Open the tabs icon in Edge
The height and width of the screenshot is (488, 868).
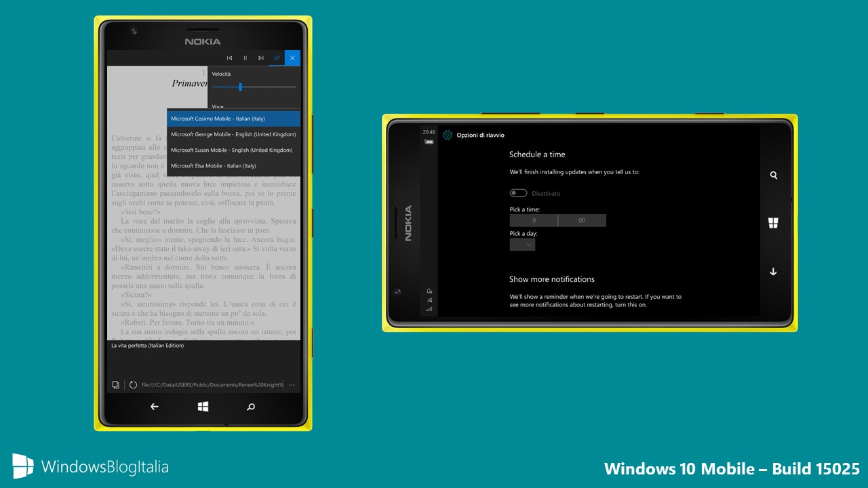[116, 385]
